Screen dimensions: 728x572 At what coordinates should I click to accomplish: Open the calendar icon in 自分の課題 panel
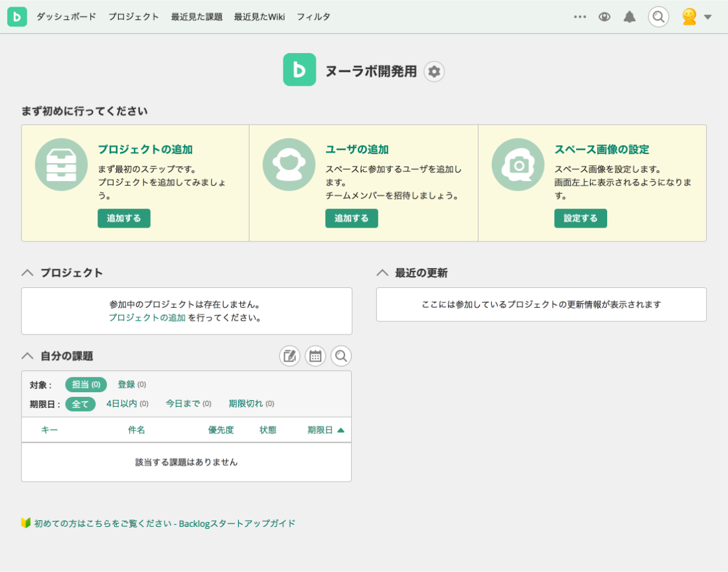click(x=315, y=356)
